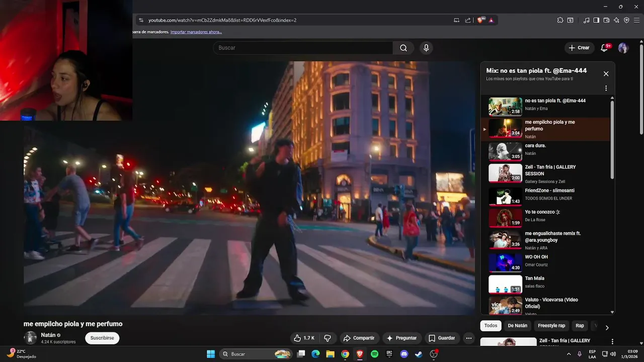644x362 pixels.
Task: Select the Todos filter chip
Action: coord(491,325)
